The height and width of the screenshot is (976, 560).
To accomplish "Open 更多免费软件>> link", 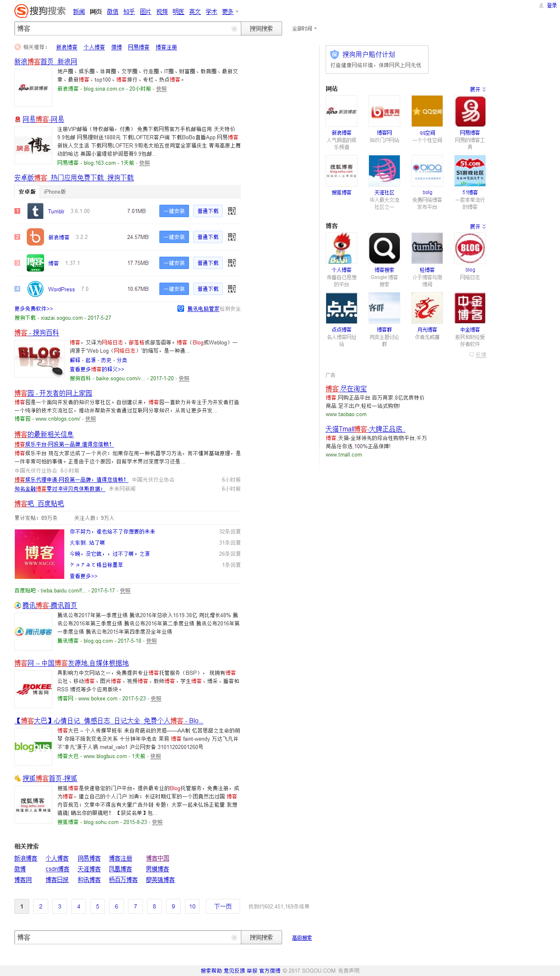I will pyautogui.click(x=34, y=309).
